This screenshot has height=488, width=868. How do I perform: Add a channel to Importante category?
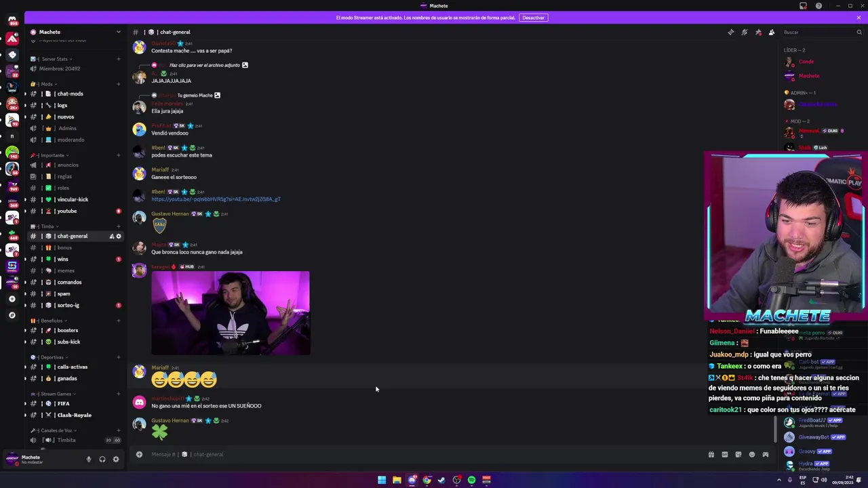coord(118,155)
